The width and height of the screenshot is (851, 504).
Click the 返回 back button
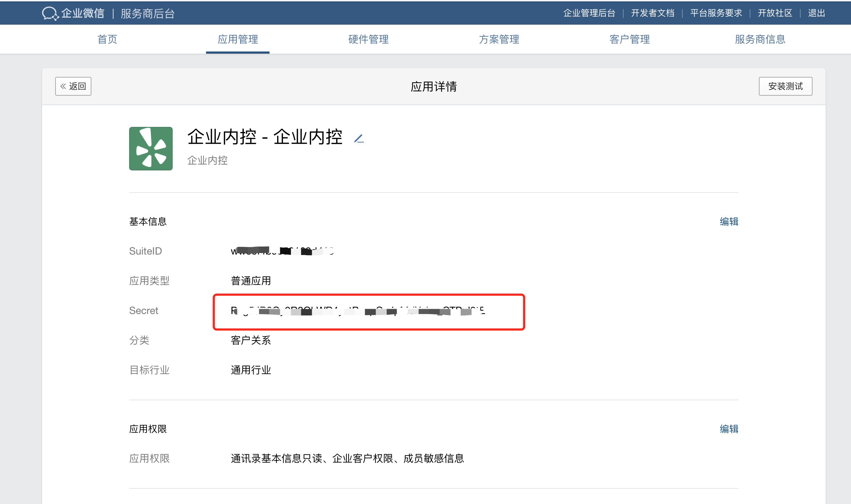point(73,86)
